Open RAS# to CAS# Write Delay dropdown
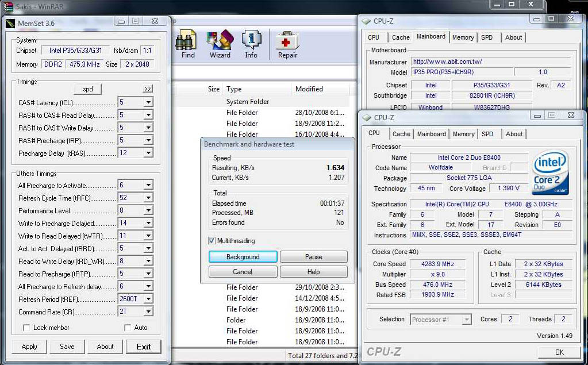Image resolution: width=588 pixels, height=365 pixels. pos(148,128)
